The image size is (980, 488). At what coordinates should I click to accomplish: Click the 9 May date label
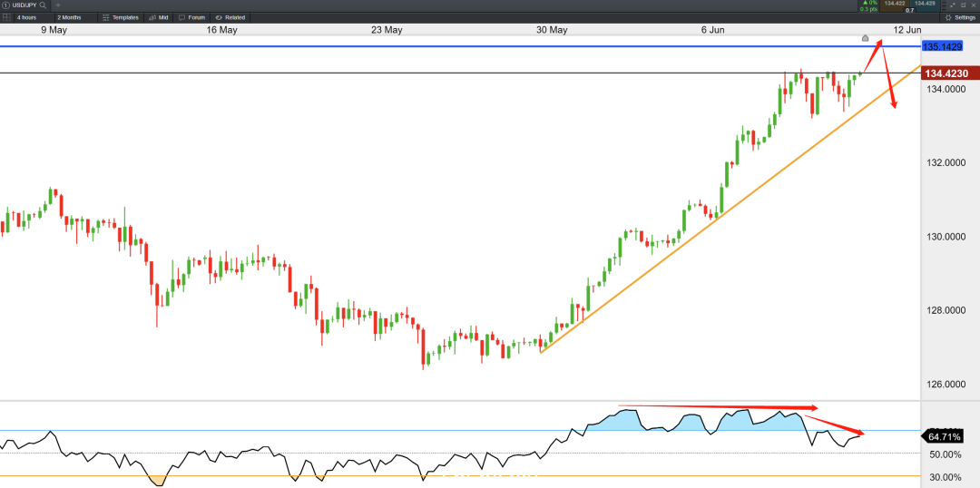click(x=54, y=30)
